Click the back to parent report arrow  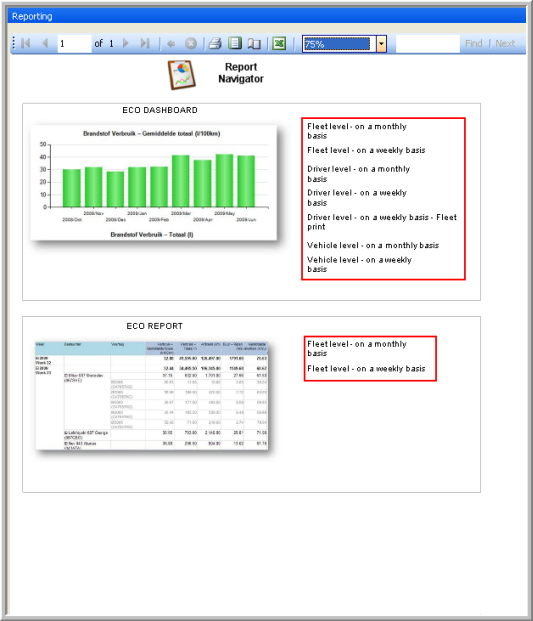[x=171, y=44]
